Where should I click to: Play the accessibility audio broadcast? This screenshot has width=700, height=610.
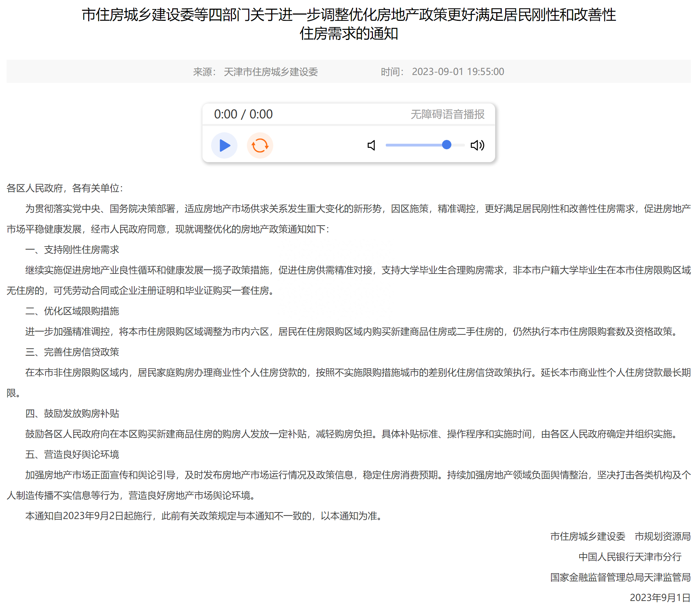(x=224, y=145)
